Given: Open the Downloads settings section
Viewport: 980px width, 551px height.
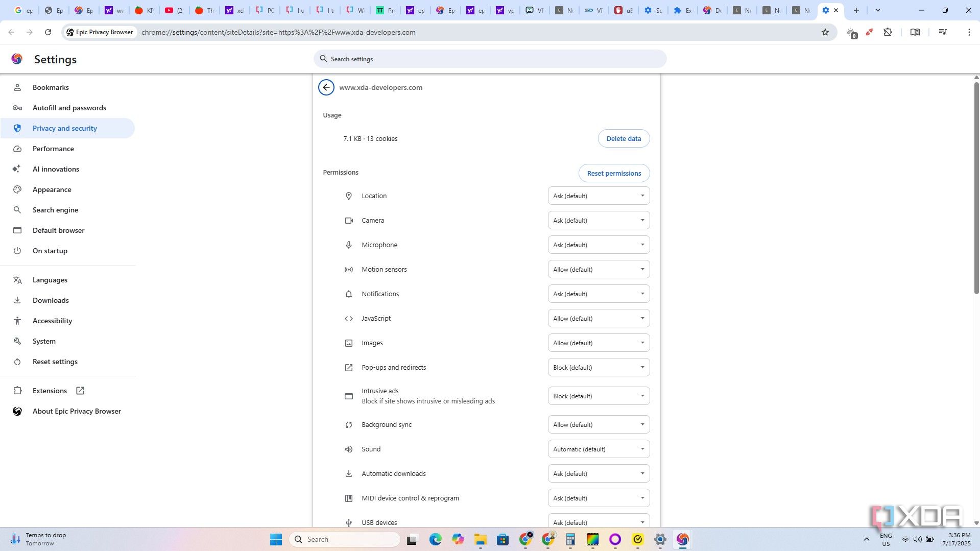Looking at the screenshot, I should coord(67,300).
